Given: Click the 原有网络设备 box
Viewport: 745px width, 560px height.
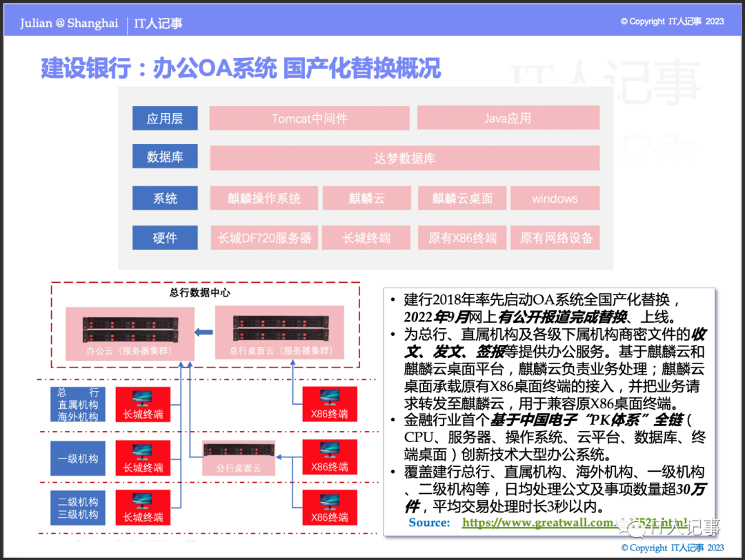Looking at the screenshot, I should click(x=555, y=237).
